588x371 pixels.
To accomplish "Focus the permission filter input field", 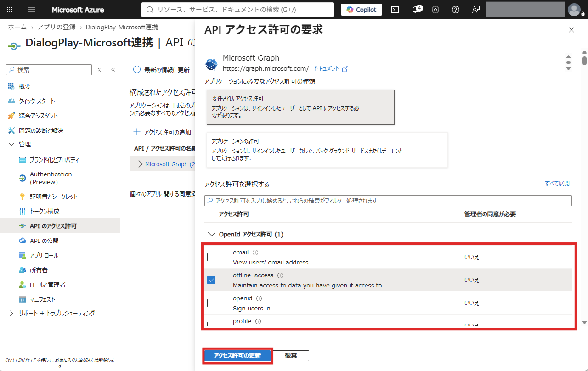I will [388, 201].
